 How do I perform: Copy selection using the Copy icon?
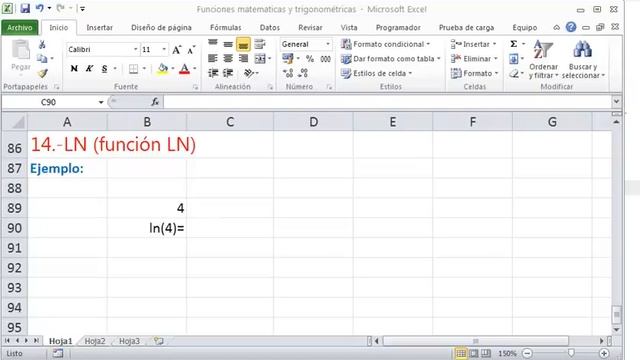point(42,59)
